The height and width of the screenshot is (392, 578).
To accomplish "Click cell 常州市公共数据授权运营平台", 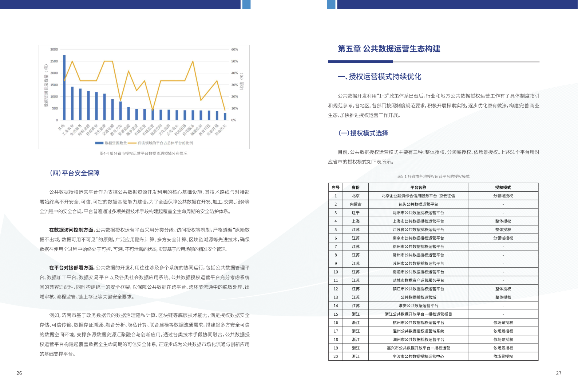I will [x=418, y=255].
